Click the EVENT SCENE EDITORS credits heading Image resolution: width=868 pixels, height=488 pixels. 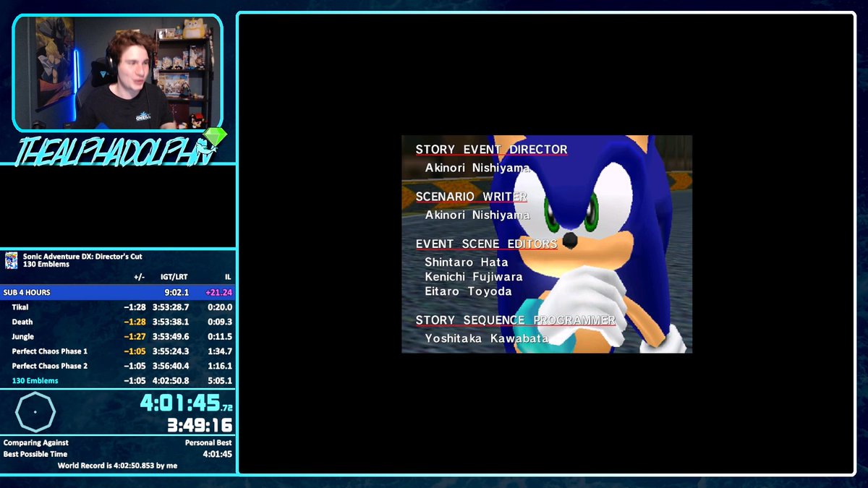pyautogui.click(x=486, y=244)
